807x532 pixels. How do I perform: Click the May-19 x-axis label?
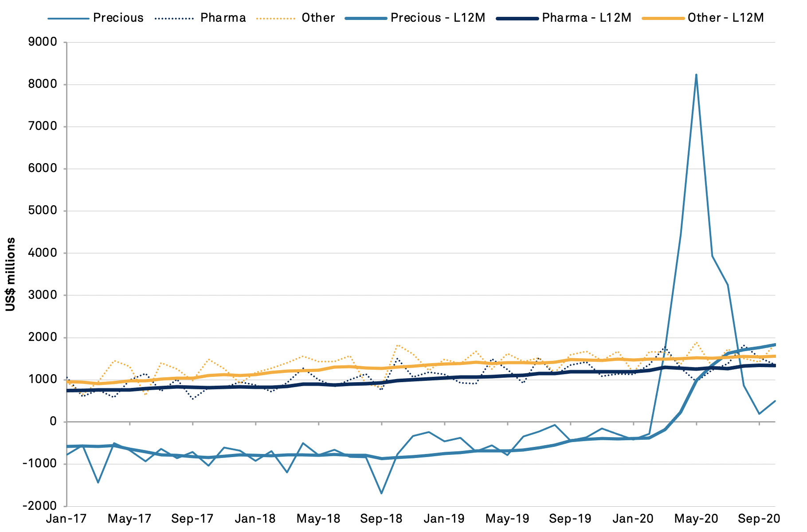tap(507, 519)
